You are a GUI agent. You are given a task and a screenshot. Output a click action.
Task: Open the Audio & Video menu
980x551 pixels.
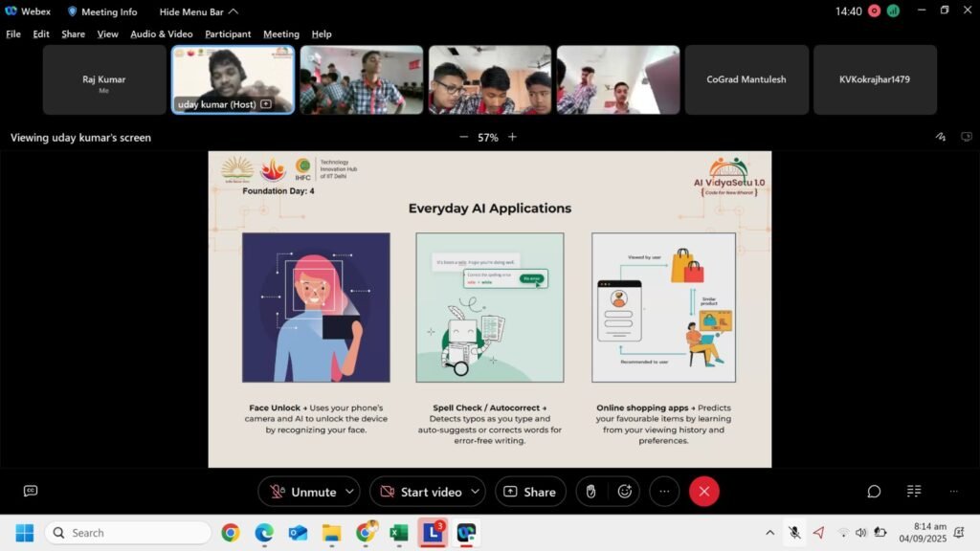(x=161, y=34)
